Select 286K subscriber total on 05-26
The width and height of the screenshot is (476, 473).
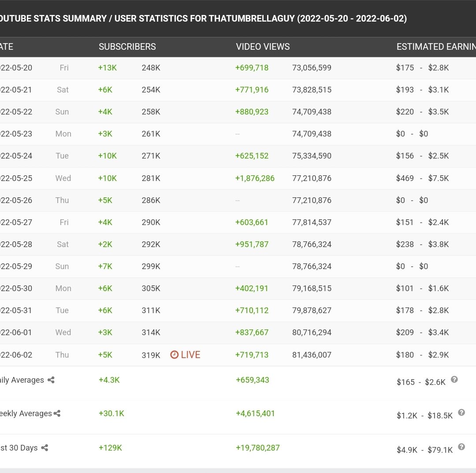[151, 200]
